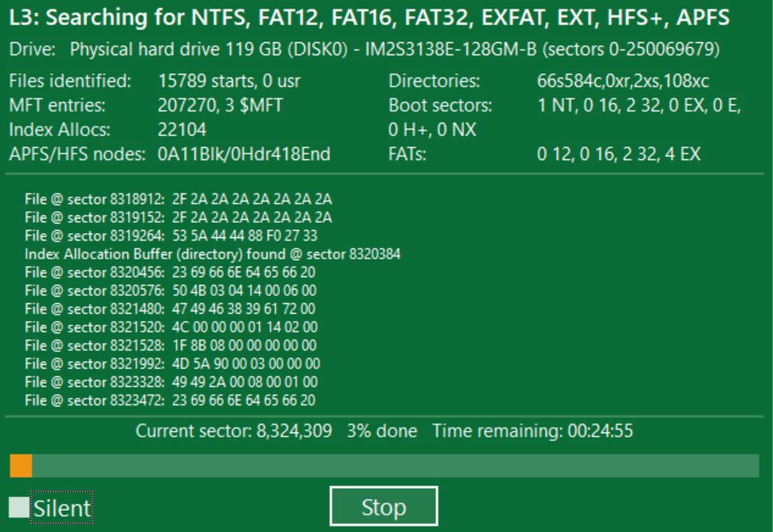Click the orange completed portion of the progress bar

[18, 465]
